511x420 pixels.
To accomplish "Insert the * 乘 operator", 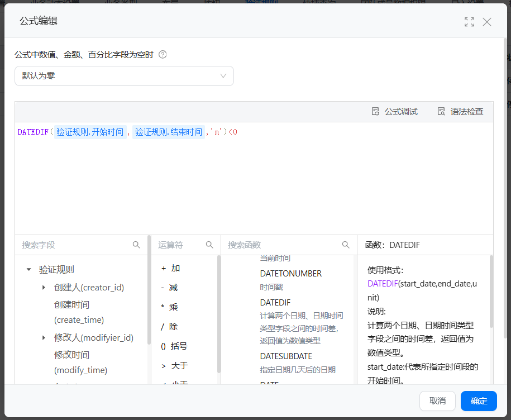I will pos(169,307).
